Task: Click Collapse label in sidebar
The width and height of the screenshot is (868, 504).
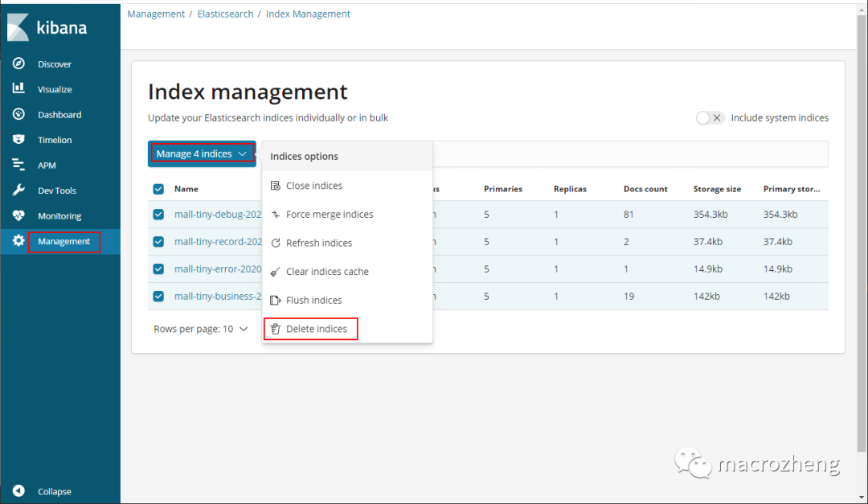Action: coord(55,491)
